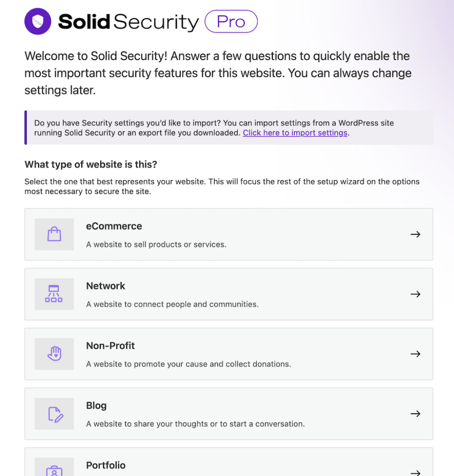
Task: Select the eCommerce website type title
Action: tap(114, 226)
